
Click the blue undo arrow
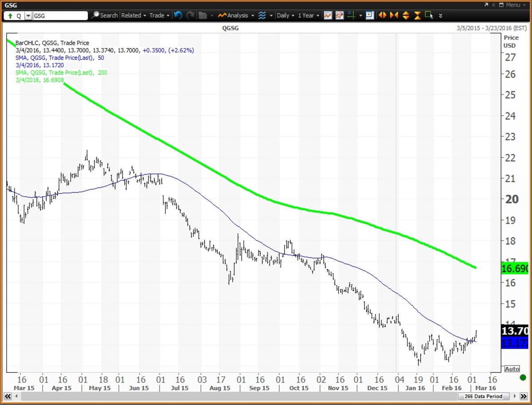[178, 16]
